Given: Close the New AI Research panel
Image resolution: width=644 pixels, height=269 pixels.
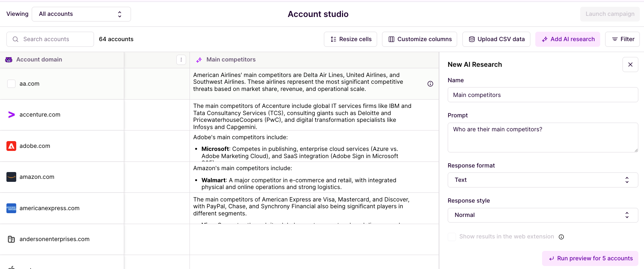Looking at the screenshot, I should (630, 65).
